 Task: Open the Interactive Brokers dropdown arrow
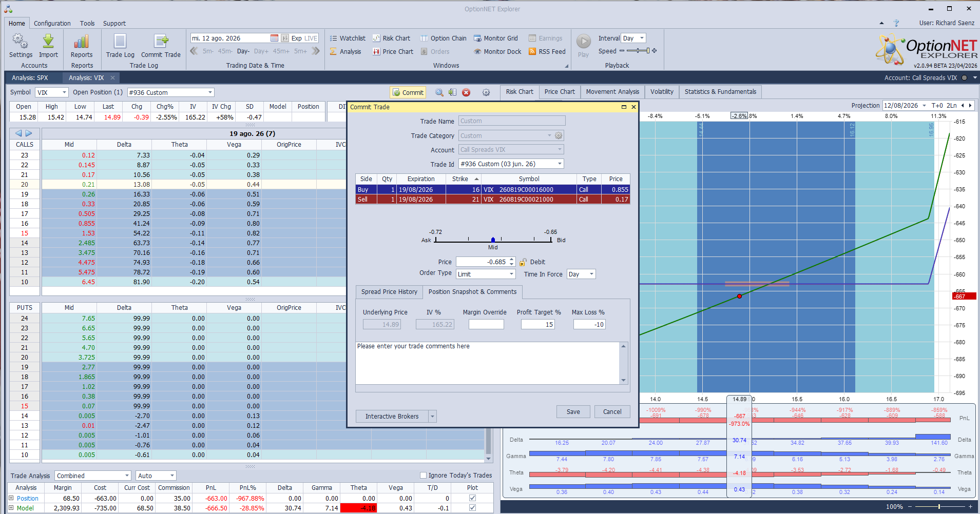pyautogui.click(x=432, y=416)
